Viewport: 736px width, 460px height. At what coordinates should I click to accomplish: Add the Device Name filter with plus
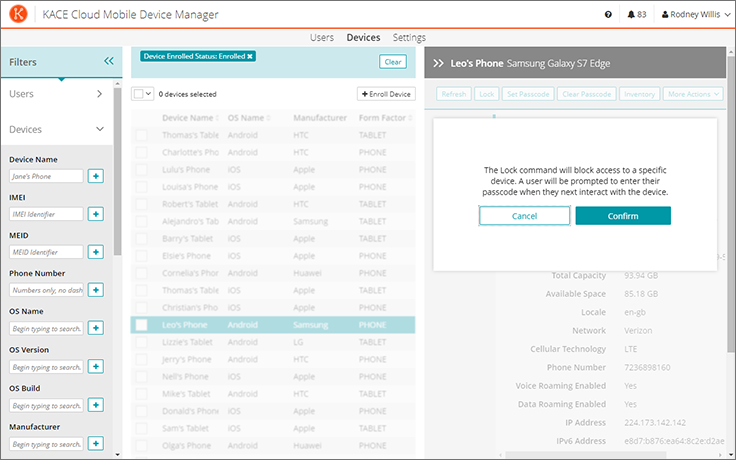tap(96, 176)
